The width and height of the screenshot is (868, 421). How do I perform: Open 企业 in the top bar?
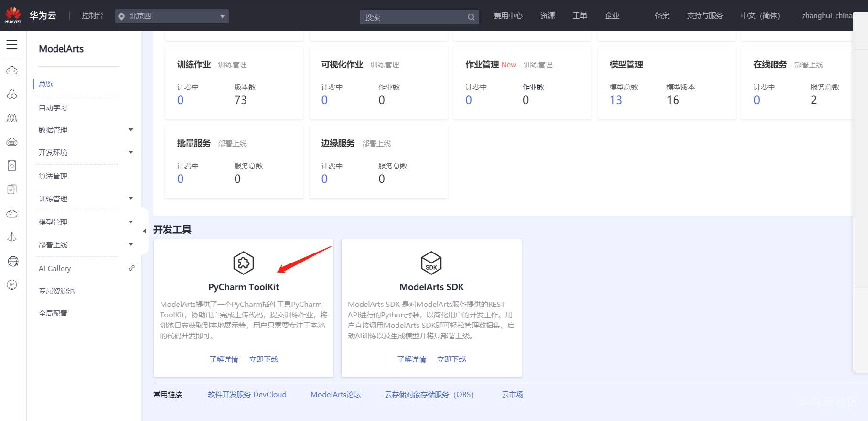coord(612,16)
